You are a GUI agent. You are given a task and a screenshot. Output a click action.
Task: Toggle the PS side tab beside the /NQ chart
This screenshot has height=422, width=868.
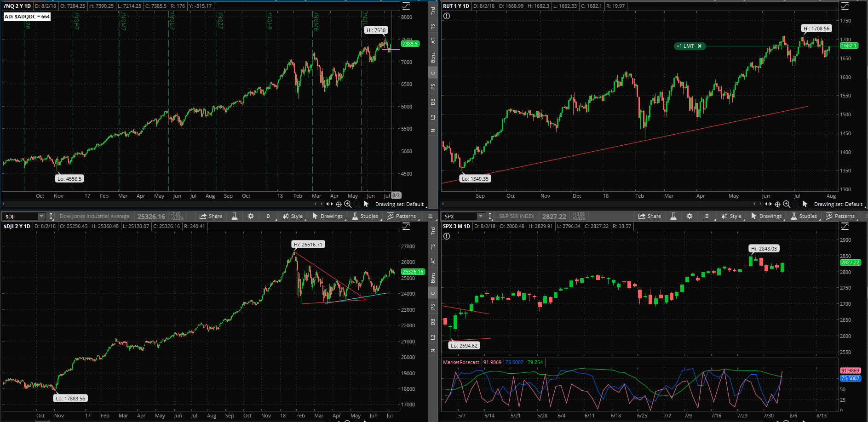433,87
